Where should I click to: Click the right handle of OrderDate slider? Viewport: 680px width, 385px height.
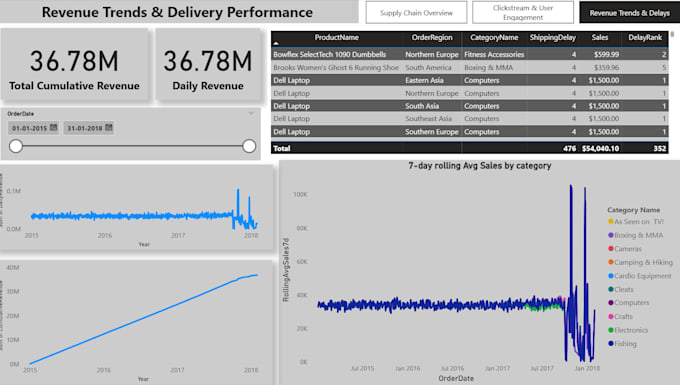point(249,146)
